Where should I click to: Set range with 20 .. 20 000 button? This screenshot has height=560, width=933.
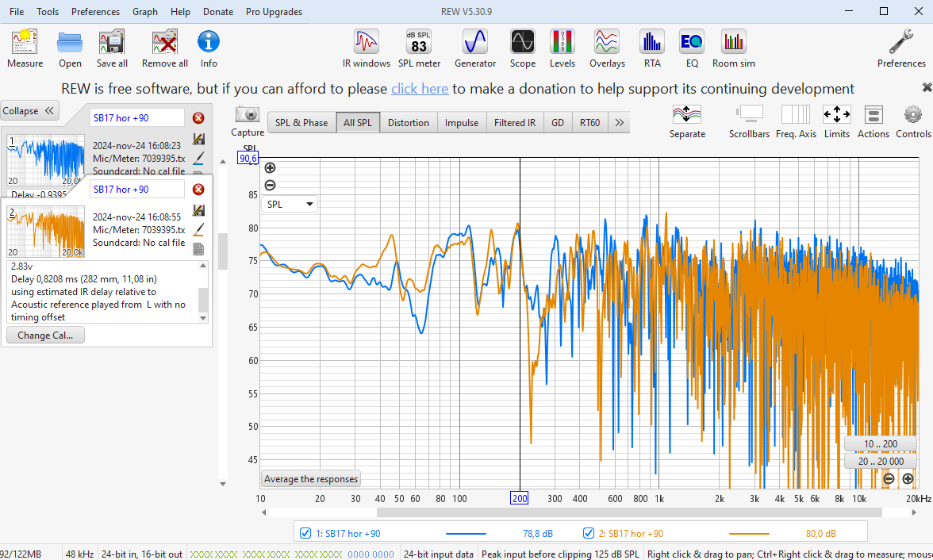tap(881, 461)
